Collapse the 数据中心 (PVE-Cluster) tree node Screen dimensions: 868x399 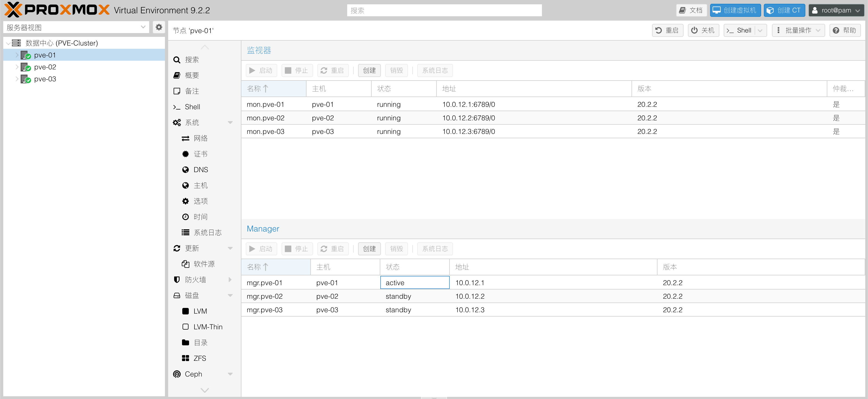(x=8, y=43)
